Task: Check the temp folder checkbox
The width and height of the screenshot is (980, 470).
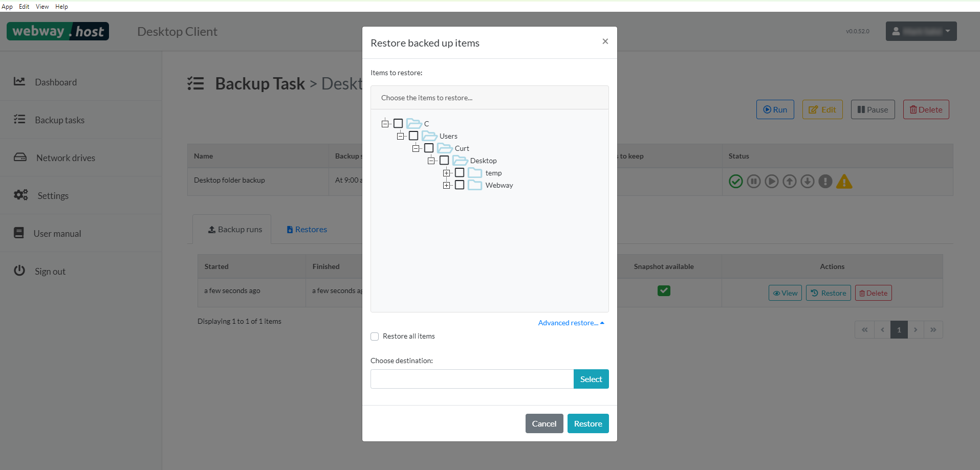Action: point(460,173)
